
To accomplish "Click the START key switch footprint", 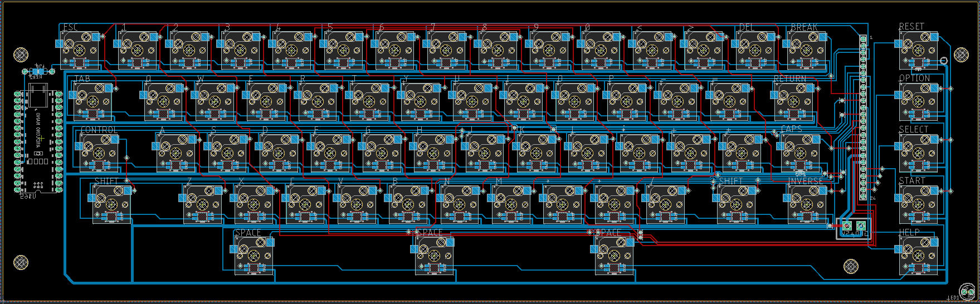I will pyautogui.click(x=919, y=204).
